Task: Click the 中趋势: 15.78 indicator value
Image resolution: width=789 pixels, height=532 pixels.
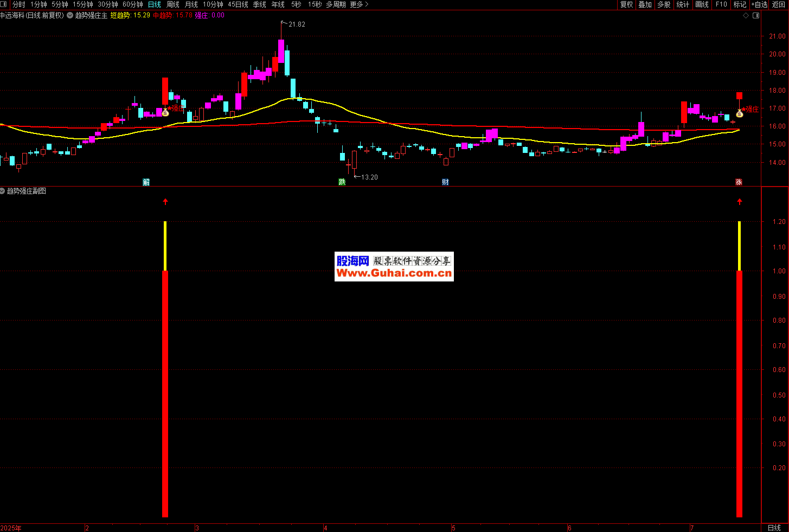Action: point(172,15)
